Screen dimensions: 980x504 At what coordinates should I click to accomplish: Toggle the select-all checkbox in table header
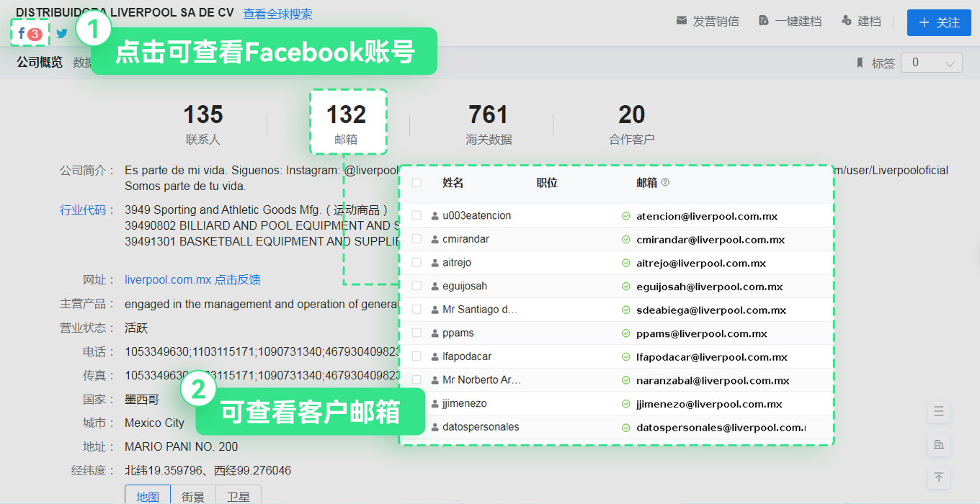point(416,183)
